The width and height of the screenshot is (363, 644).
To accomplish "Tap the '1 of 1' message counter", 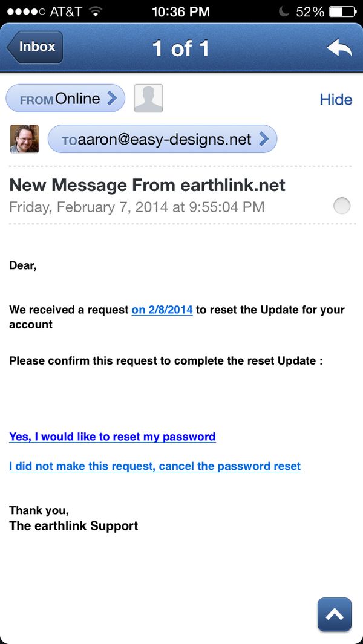I will tap(180, 48).
